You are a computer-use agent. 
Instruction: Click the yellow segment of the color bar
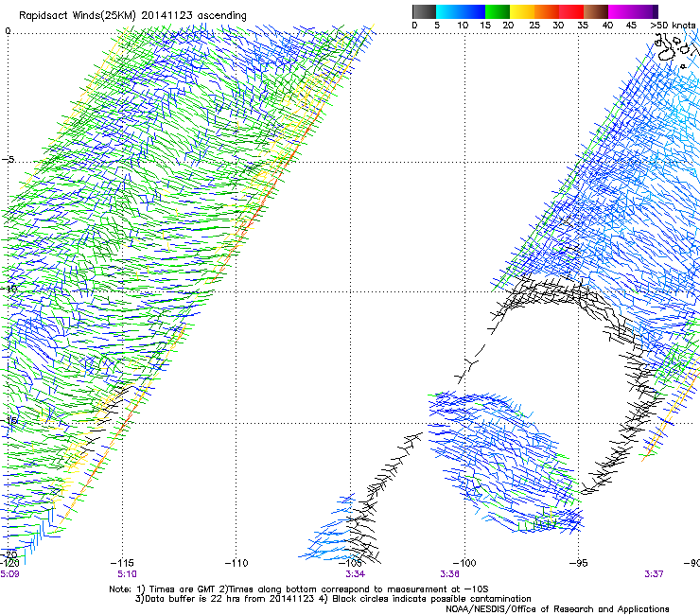522,11
